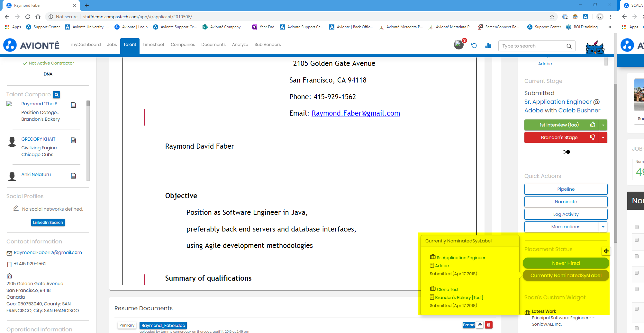Screen dimensions: 644x333
Task: Open Gregory Khait's resume document icon
Action: tap(73, 140)
